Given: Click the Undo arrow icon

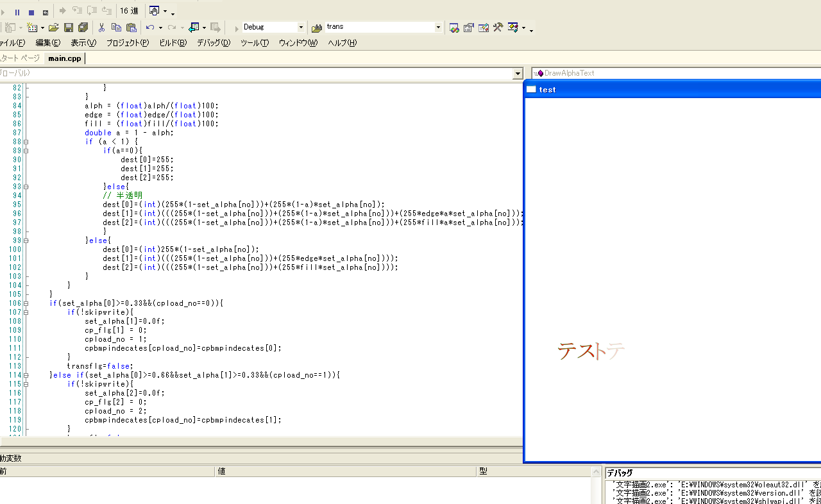Looking at the screenshot, I should click(x=150, y=28).
